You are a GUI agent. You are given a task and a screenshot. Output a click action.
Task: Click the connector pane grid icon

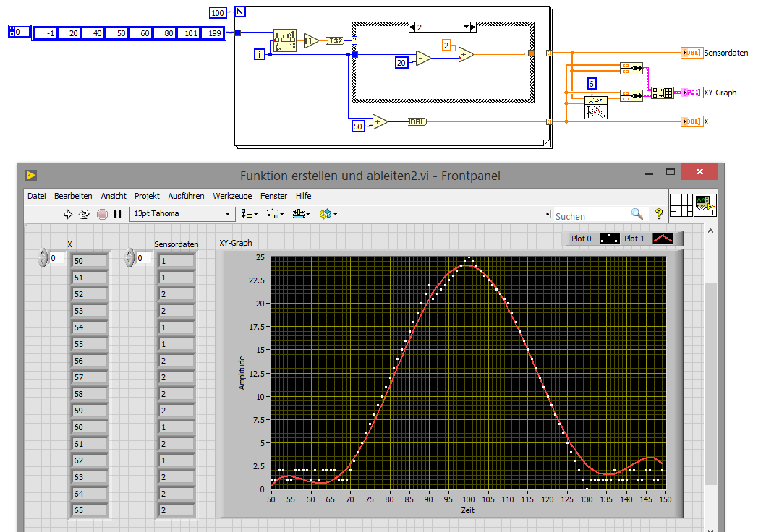(680, 205)
